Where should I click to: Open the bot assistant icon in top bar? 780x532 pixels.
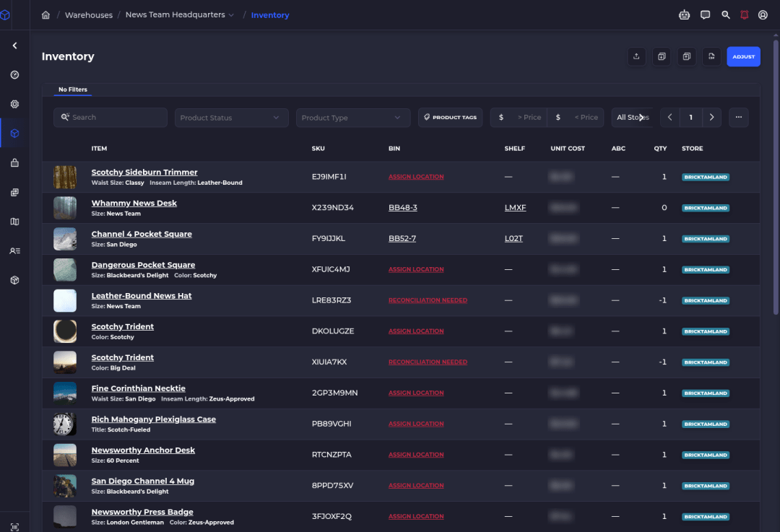click(x=684, y=15)
